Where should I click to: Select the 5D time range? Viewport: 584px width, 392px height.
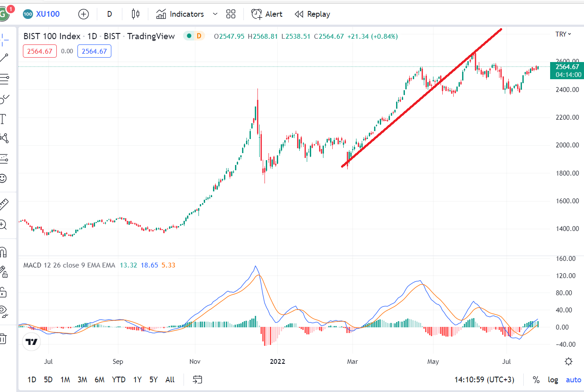48,380
